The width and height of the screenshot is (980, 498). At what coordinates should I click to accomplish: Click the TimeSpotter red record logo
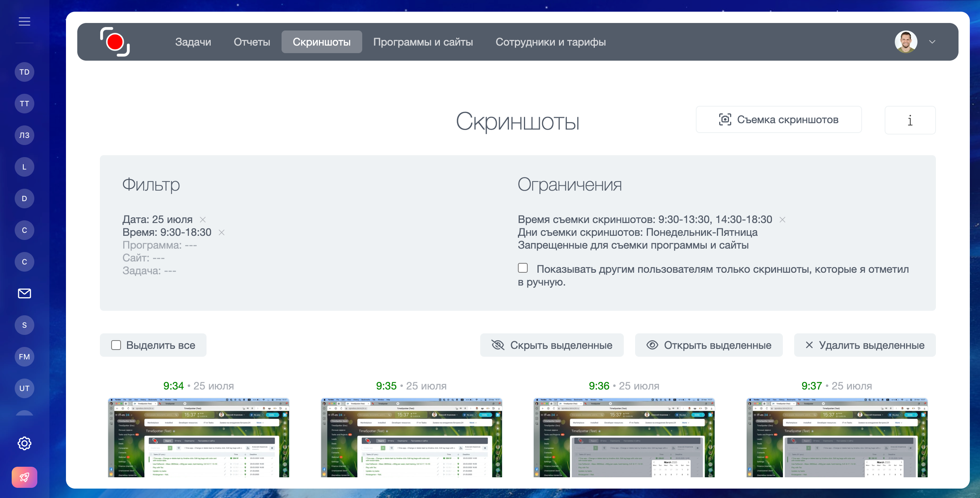[x=115, y=42]
